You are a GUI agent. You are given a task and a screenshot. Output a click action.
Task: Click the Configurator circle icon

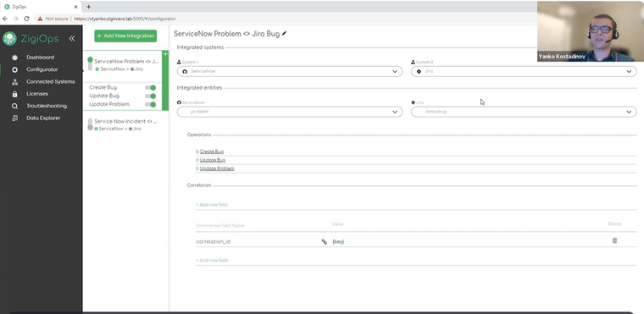(x=14, y=69)
